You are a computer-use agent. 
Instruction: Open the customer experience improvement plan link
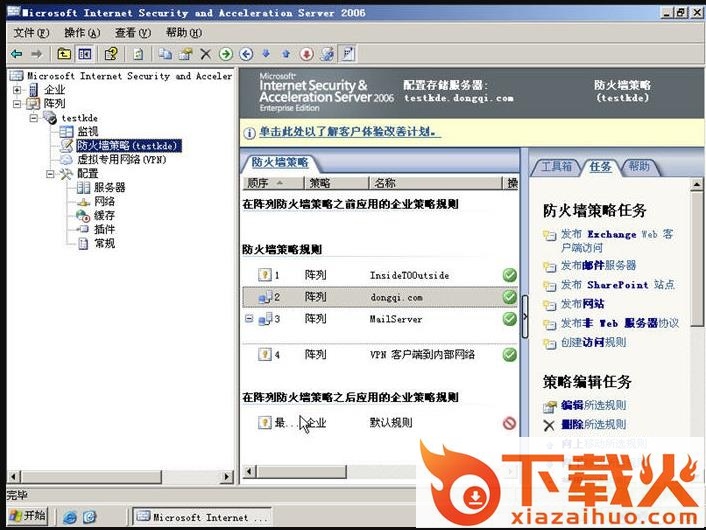click(x=350, y=132)
